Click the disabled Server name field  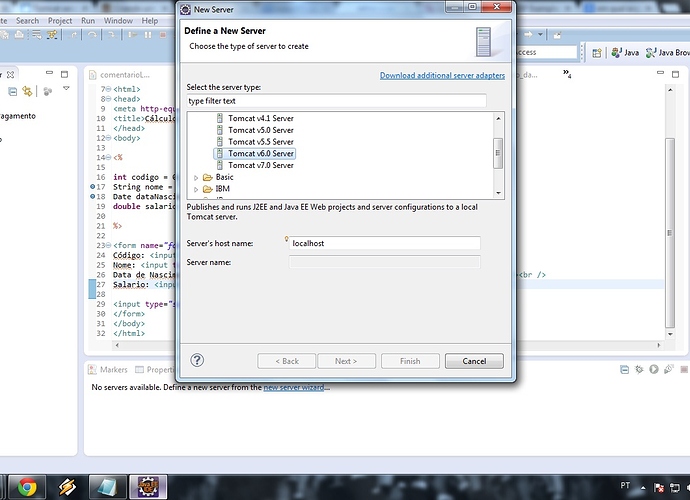(x=385, y=262)
